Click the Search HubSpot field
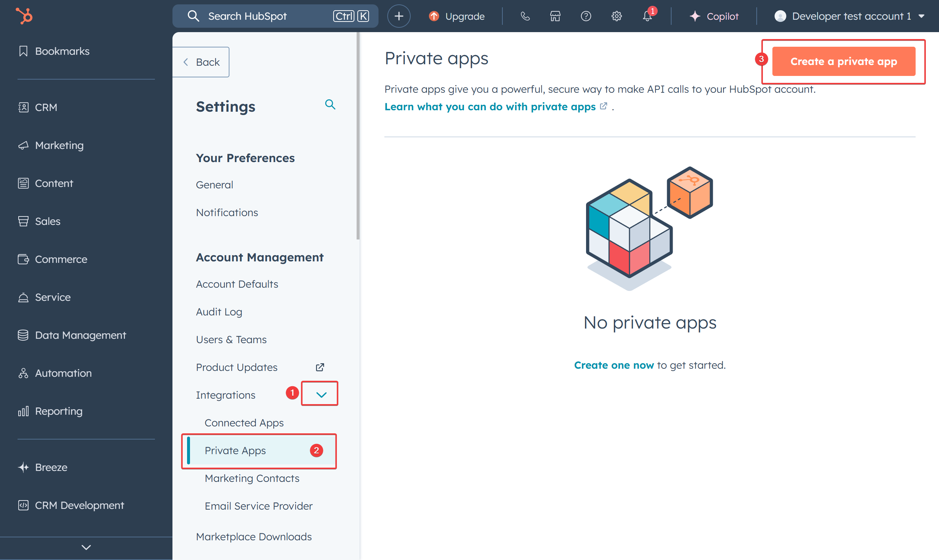Viewport: 939px width, 560px height. point(275,16)
